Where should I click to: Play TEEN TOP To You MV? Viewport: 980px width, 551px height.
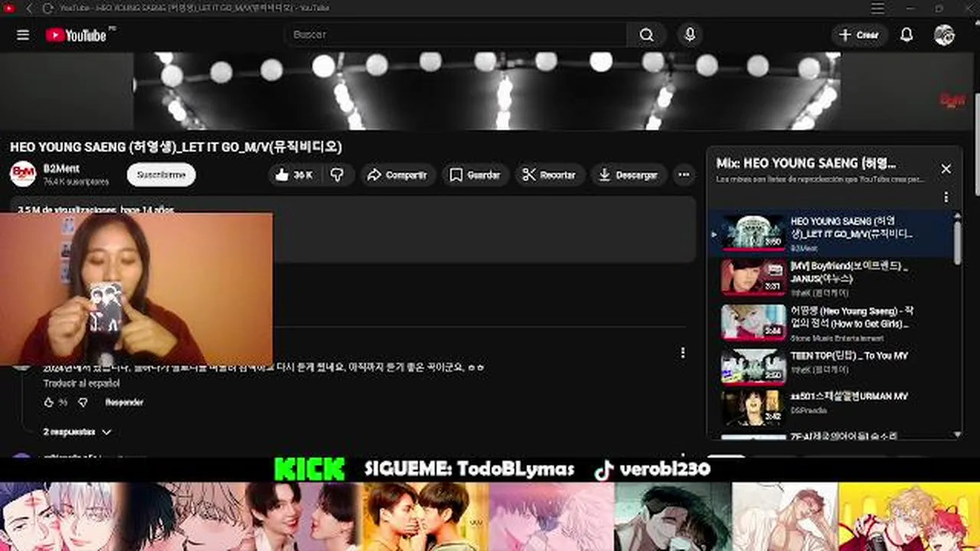pos(831,367)
